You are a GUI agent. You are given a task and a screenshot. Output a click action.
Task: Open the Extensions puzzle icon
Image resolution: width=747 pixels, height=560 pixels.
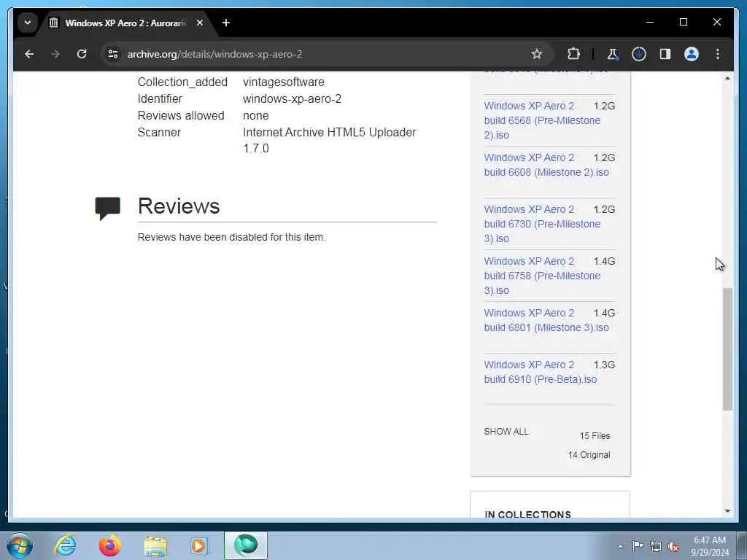573,54
